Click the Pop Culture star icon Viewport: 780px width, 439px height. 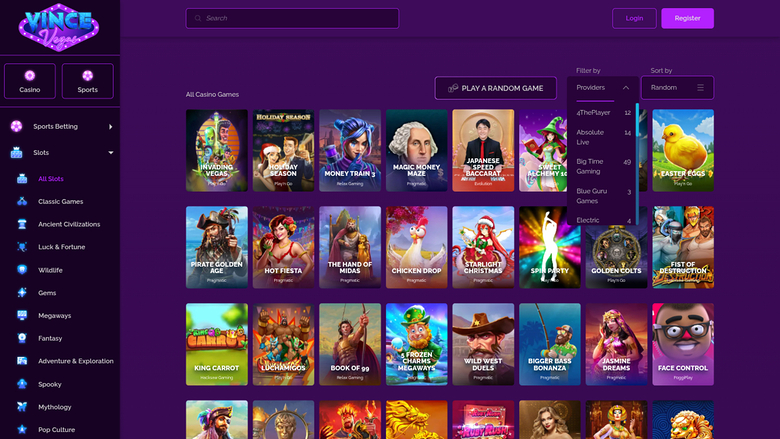[x=22, y=430]
